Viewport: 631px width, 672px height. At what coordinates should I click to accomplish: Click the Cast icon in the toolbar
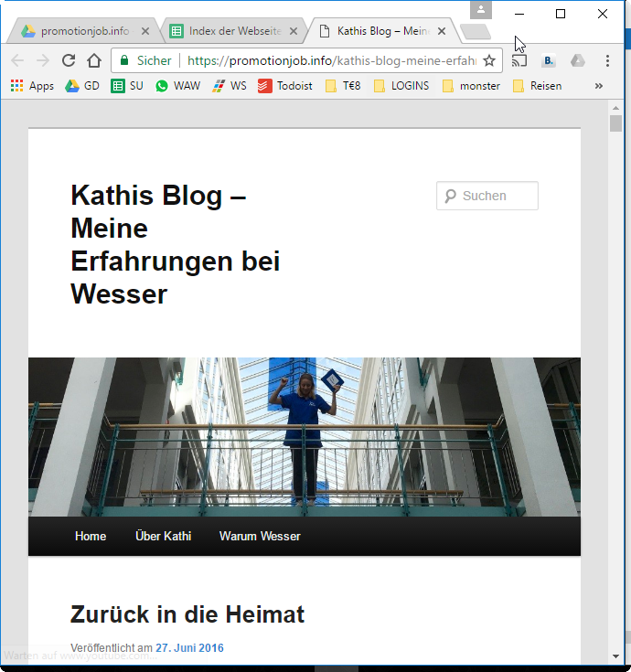click(x=519, y=61)
